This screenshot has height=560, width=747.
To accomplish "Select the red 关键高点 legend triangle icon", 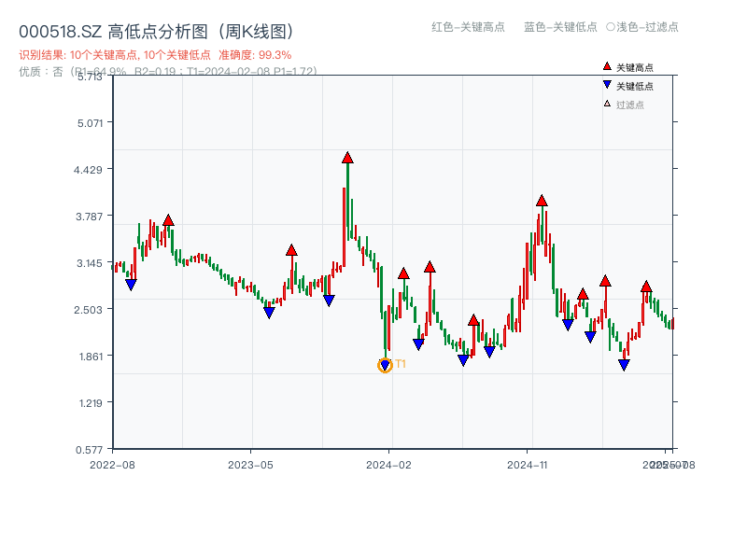I will coord(605,65).
